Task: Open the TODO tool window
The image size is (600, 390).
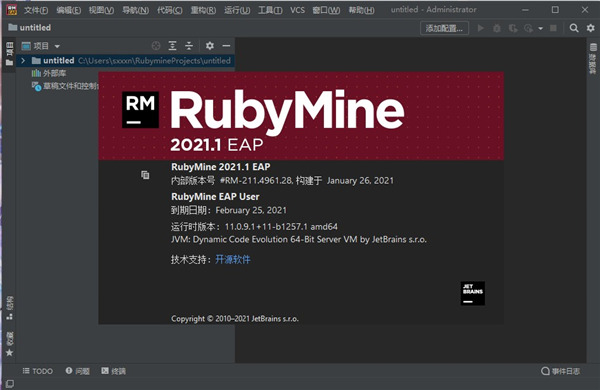Action: coord(38,371)
